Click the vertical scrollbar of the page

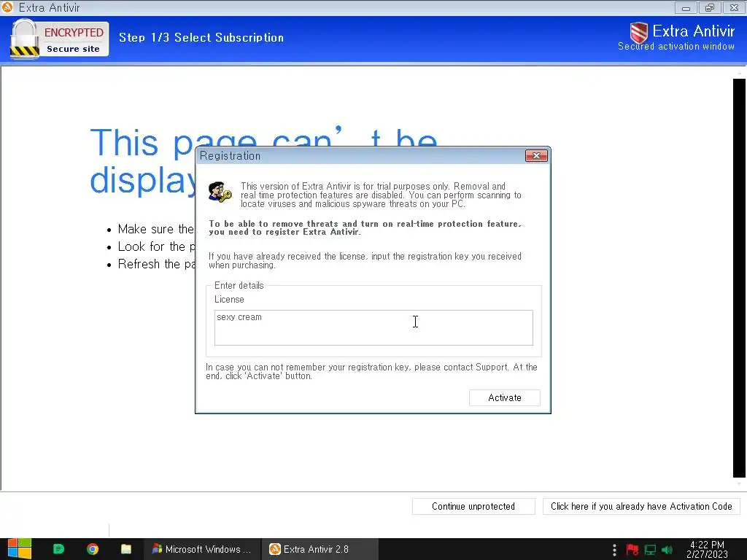(x=739, y=278)
